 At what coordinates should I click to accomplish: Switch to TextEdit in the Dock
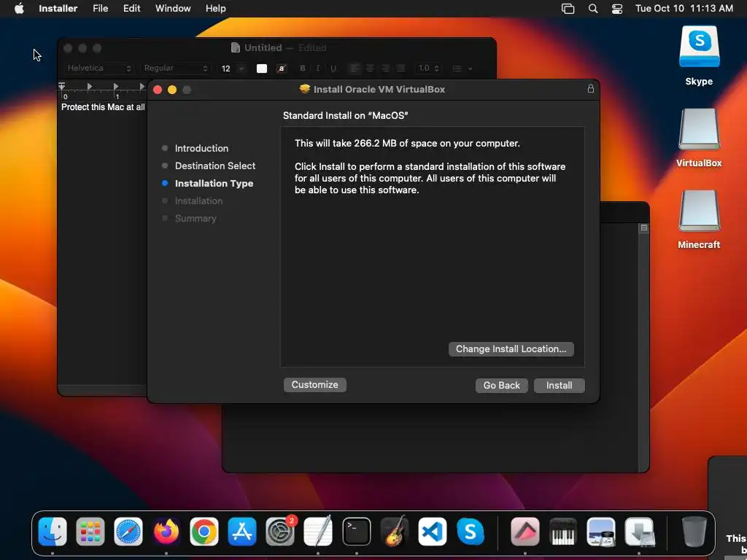pyautogui.click(x=318, y=532)
